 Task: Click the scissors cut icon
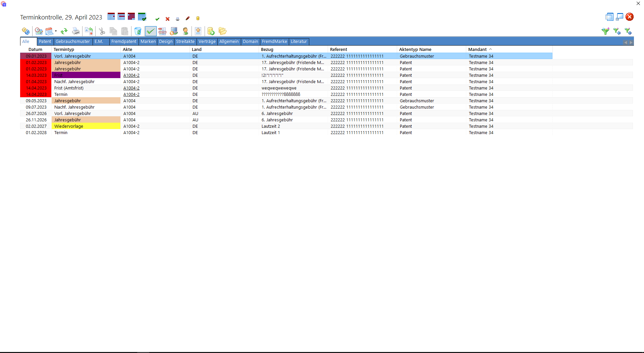[102, 31]
